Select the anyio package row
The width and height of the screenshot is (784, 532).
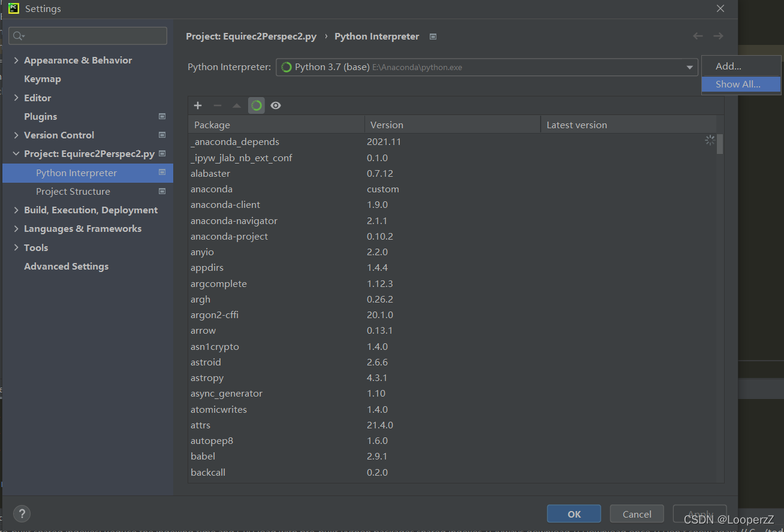[x=453, y=252]
